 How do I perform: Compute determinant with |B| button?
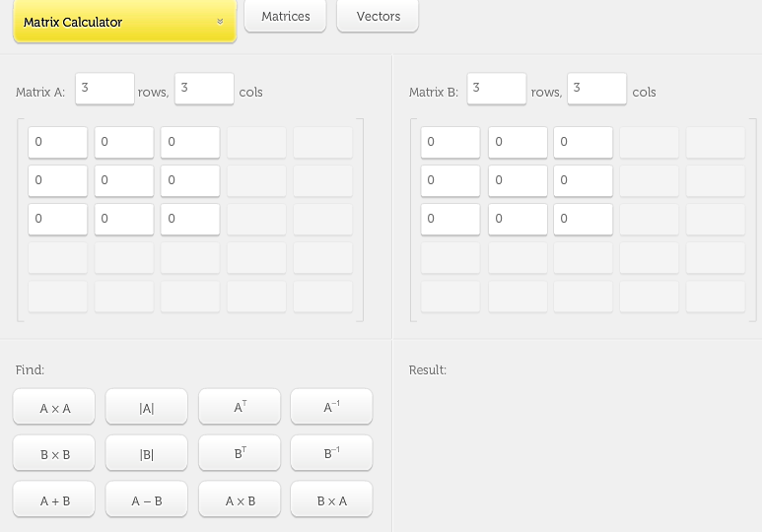pos(147,454)
